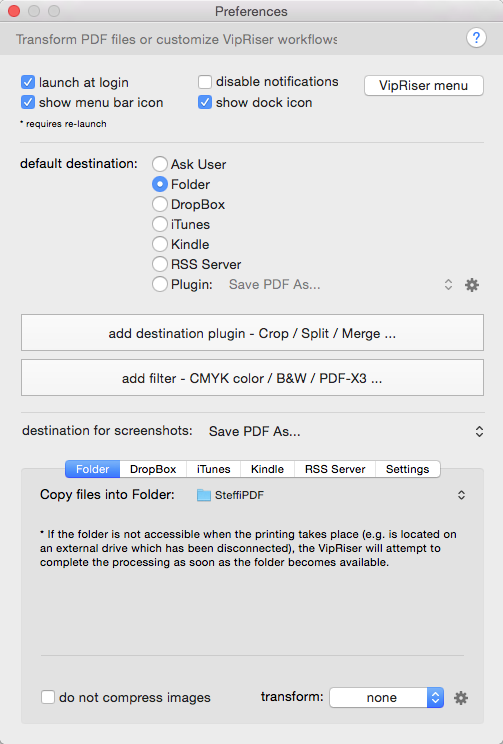Screen dimensions: 503x744
Task: Select the Ask User radio button
Action: [160, 164]
